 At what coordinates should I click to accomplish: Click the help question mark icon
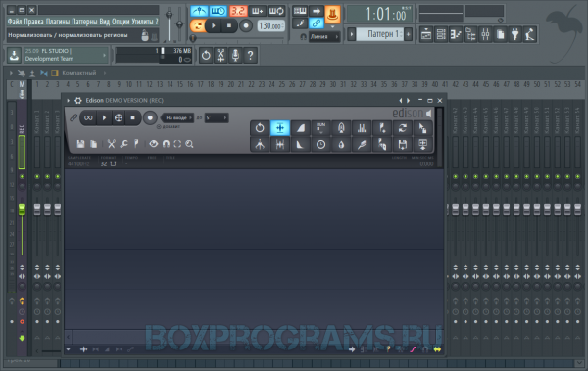point(250,56)
